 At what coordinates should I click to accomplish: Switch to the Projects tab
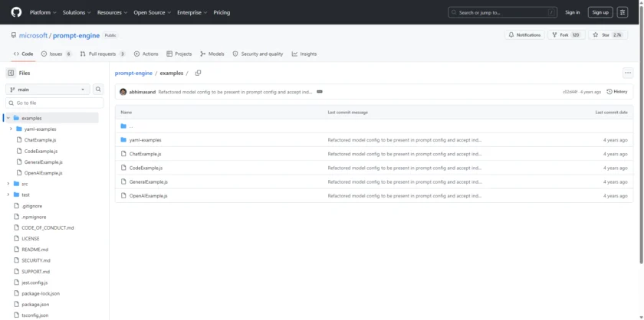tap(179, 54)
